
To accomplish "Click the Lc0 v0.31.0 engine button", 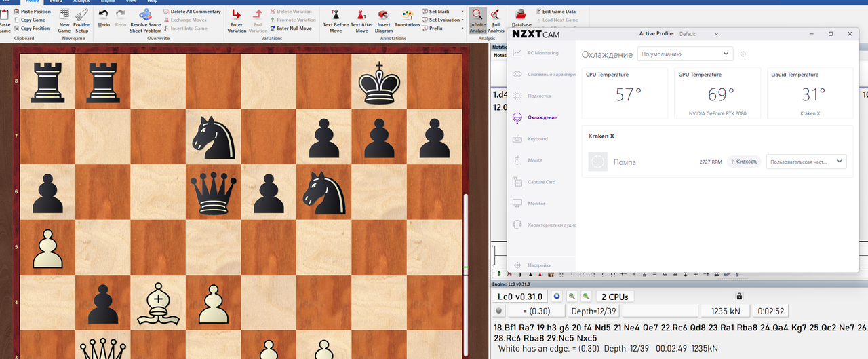I will 519,296.
